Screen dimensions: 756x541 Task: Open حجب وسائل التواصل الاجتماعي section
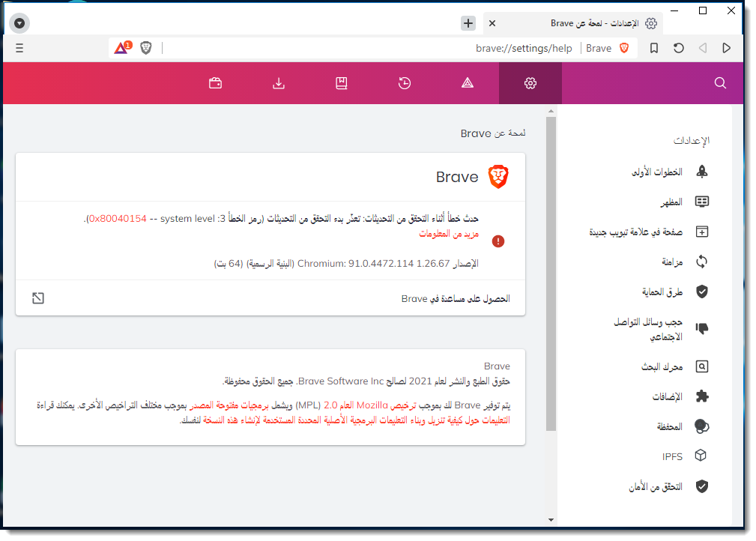pos(661,329)
